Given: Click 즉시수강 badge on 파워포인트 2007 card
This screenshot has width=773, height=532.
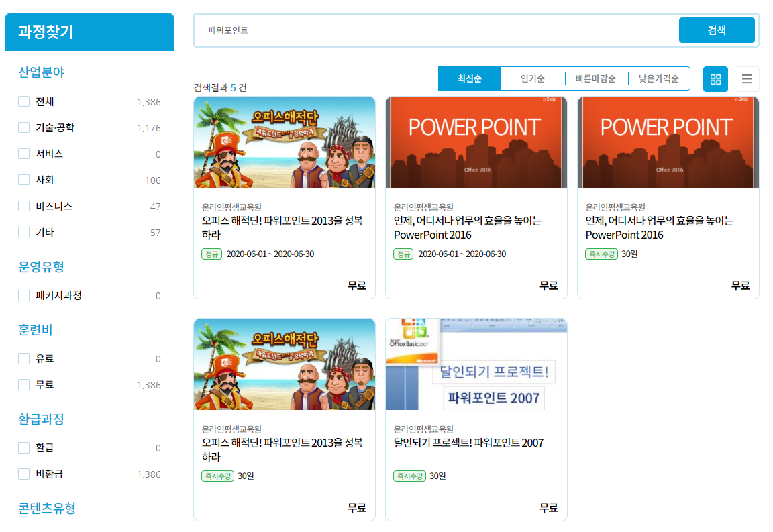Looking at the screenshot, I should point(410,476).
